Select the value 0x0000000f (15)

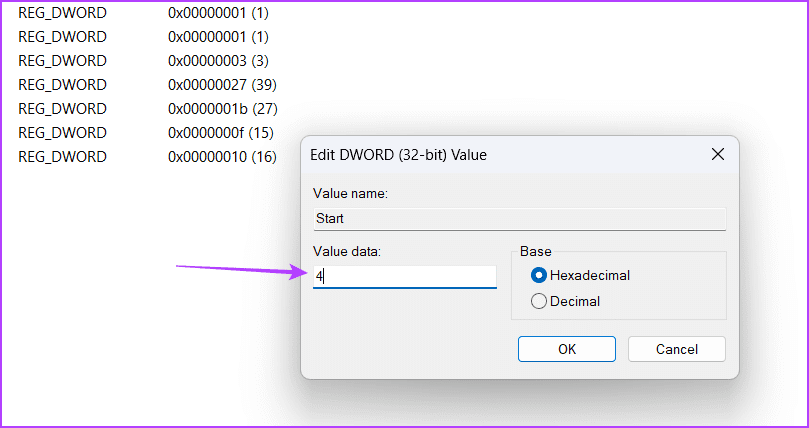click(x=221, y=133)
